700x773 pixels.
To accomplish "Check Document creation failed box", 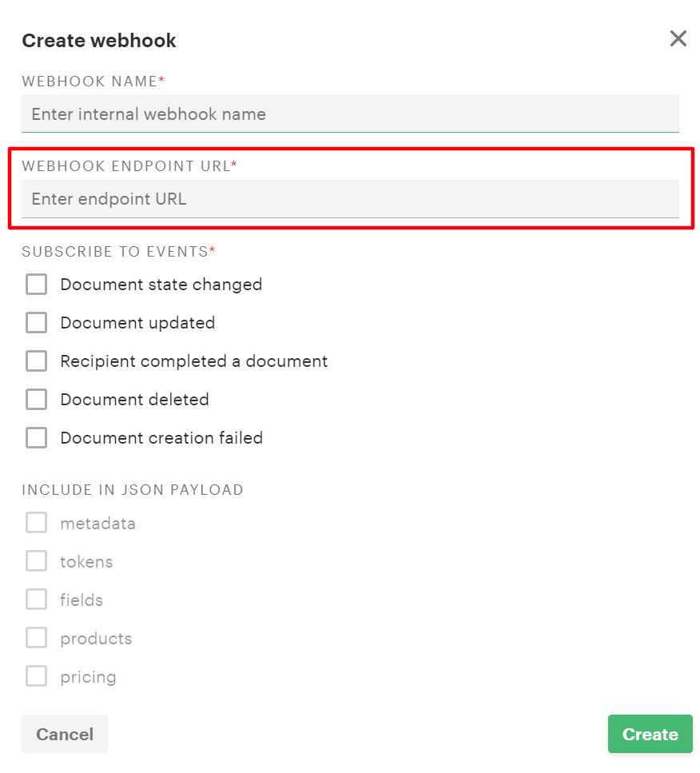I will (x=37, y=438).
